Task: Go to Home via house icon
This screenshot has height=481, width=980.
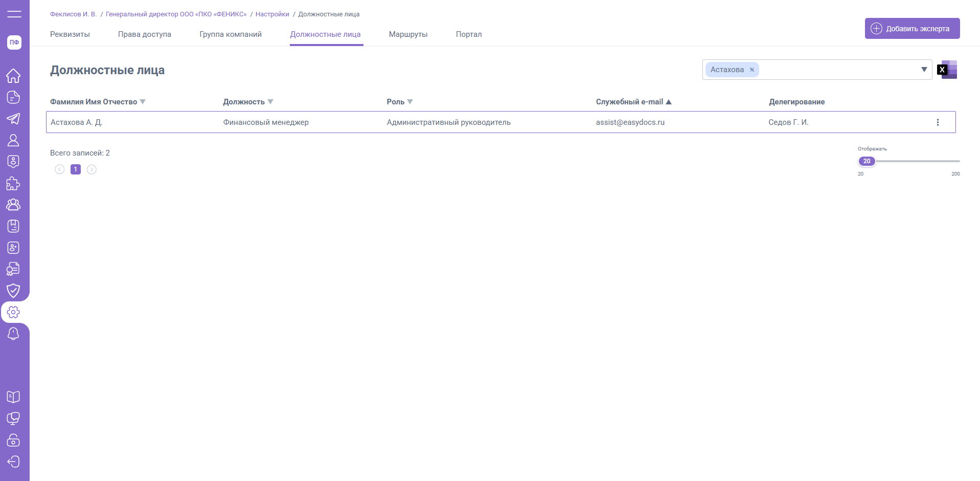Action: click(x=13, y=76)
